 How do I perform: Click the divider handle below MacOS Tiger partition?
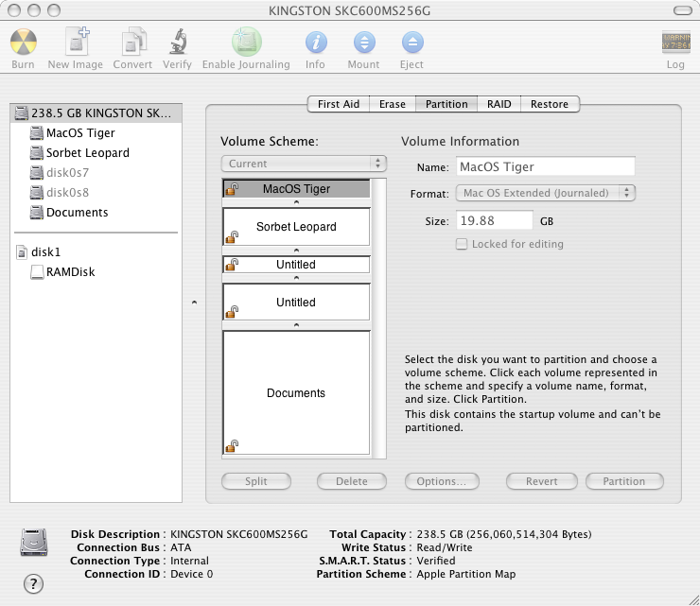pyautogui.click(x=296, y=202)
